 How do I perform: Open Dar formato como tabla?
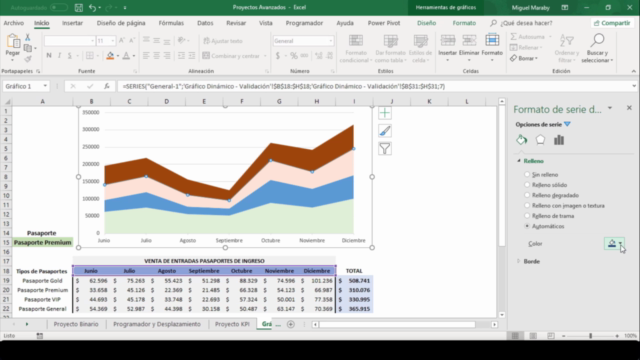click(391, 48)
